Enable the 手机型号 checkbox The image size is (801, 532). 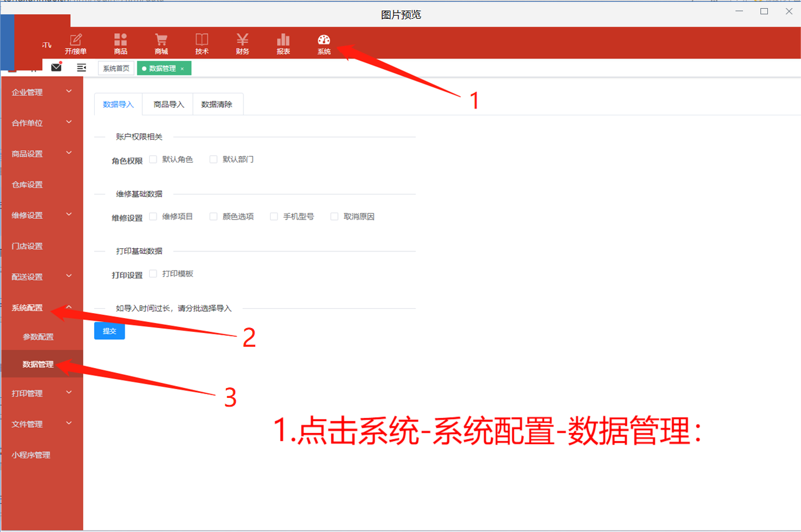pos(274,216)
